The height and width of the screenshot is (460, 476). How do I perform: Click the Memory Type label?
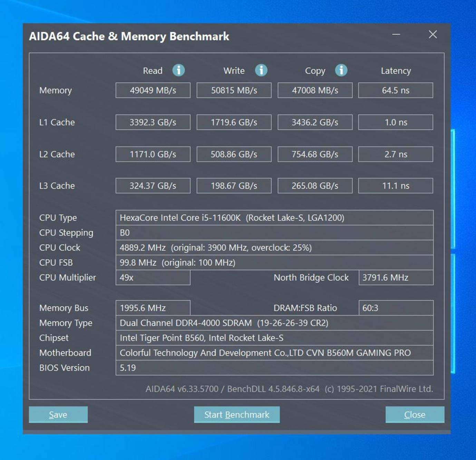(x=66, y=323)
